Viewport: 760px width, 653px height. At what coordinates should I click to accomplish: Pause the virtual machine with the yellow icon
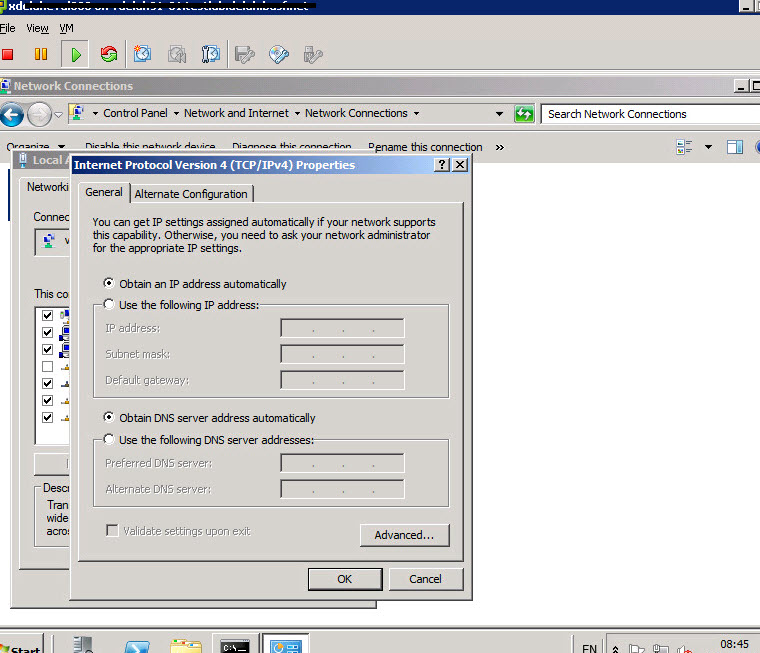41,54
